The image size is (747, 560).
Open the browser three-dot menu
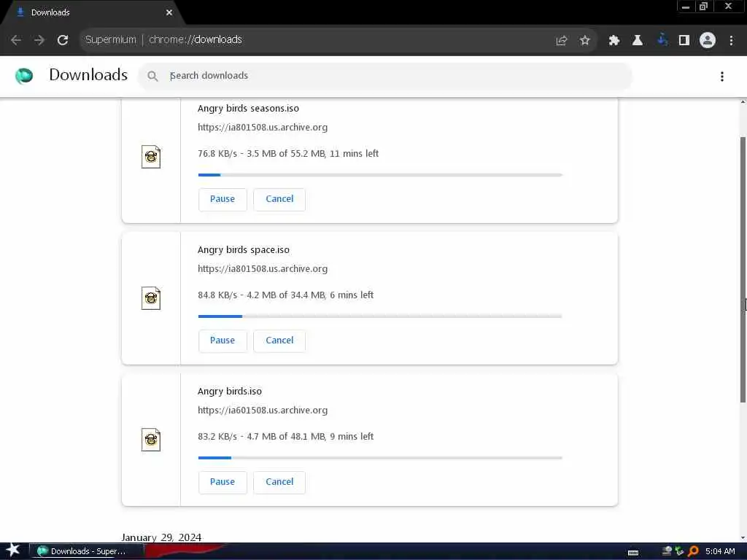pos(731,41)
